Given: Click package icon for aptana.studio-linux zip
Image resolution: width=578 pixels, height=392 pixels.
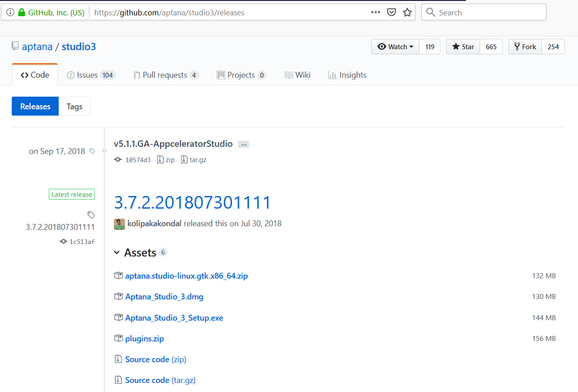Looking at the screenshot, I should [x=118, y=275].
